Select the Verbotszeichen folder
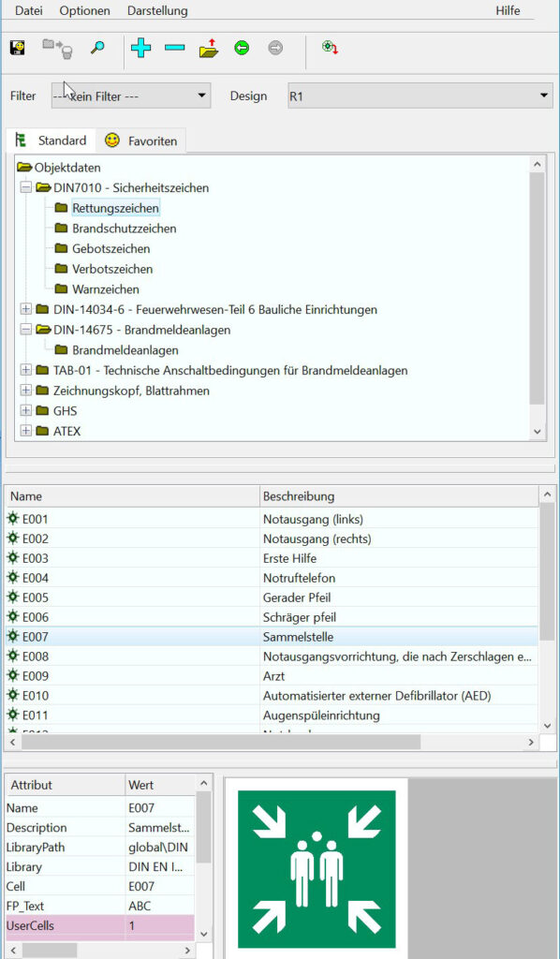 pyautogui.click(x=112, y=269)
